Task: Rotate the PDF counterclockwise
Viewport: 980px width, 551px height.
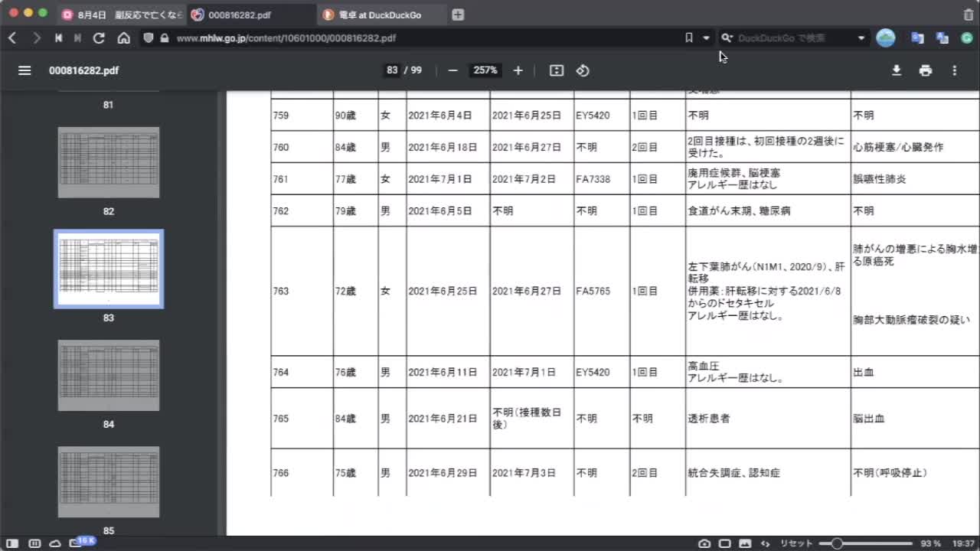Action: pyautogui.click(x=583, y=70)
